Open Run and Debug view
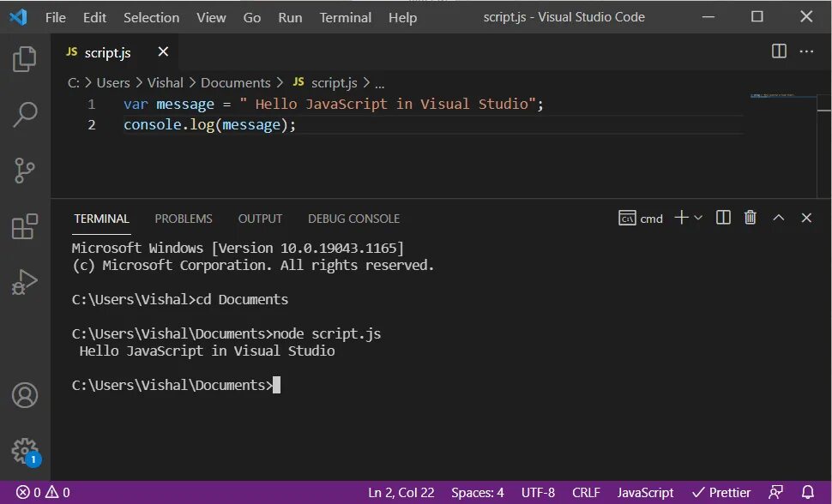This screenshot has height=504, width=832. coord(25,282)
